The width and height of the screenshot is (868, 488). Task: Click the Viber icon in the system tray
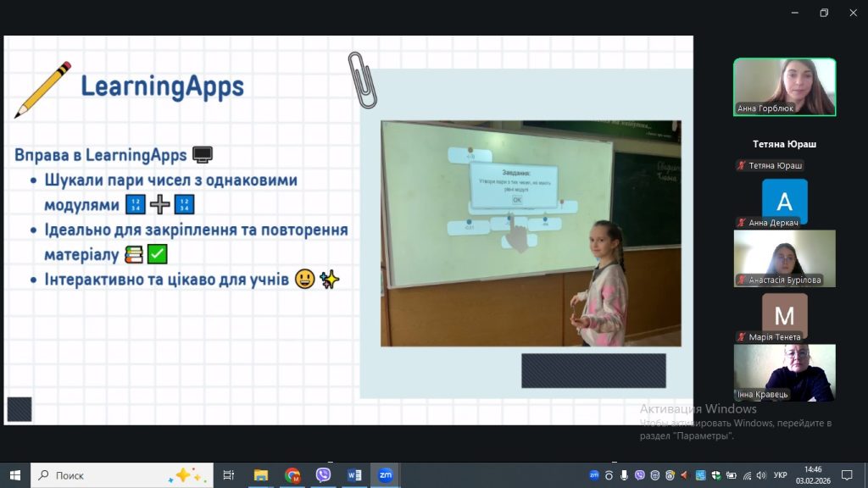coord(639,475)
